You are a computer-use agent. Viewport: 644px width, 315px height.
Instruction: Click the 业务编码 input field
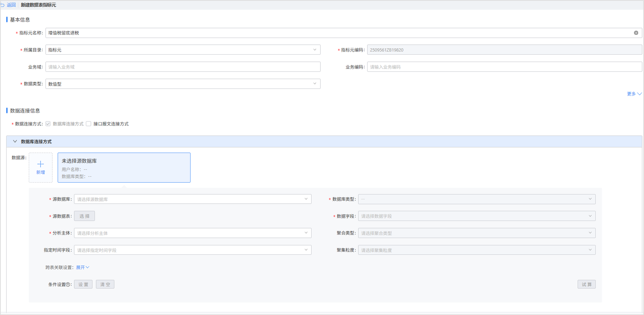coord(504,67)
